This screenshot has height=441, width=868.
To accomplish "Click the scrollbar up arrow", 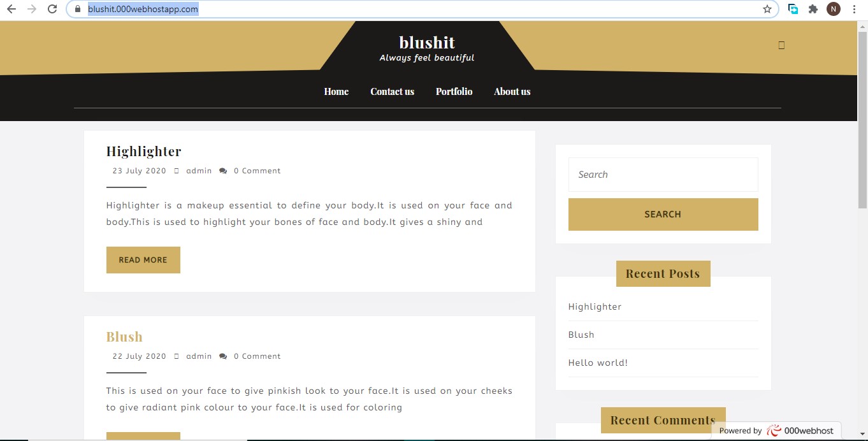I will click(x=862, y=25).
